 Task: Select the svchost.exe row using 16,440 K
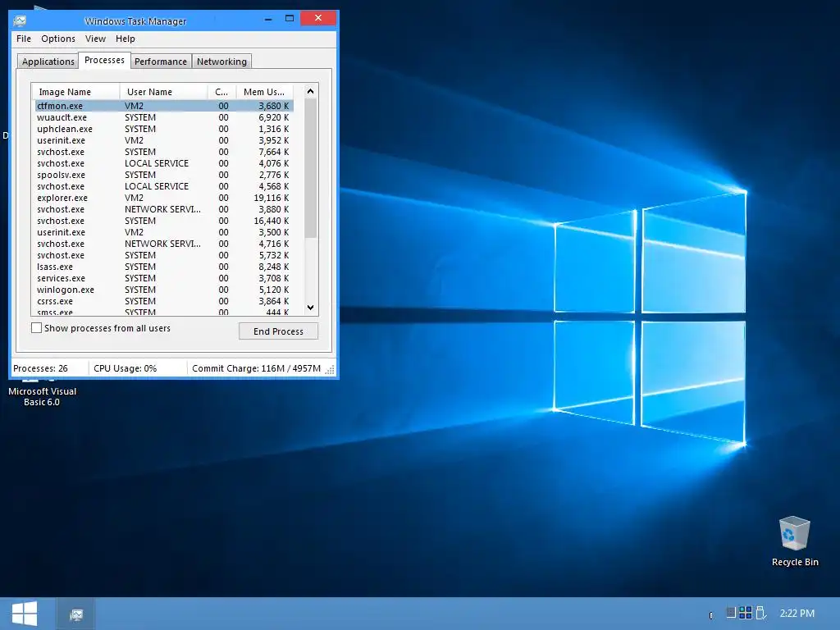(x=164, y=221)
